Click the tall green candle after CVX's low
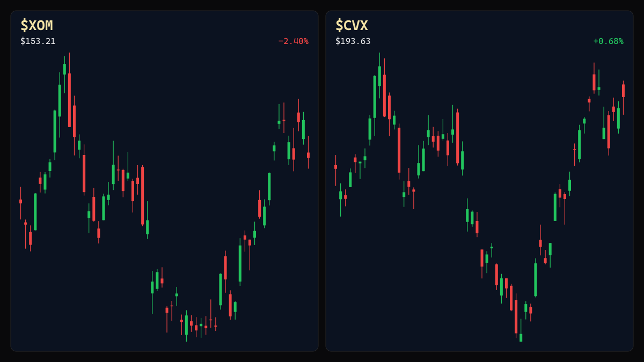Image resolution: width=644 pixels, height=362 pixels. coord(536,279)
